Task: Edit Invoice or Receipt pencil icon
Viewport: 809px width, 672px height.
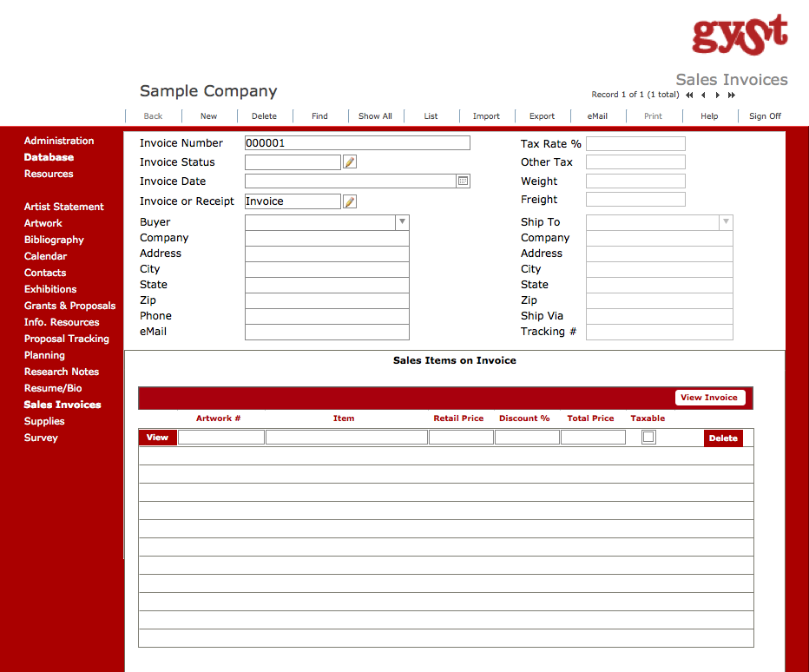Action: coord(350,201)
